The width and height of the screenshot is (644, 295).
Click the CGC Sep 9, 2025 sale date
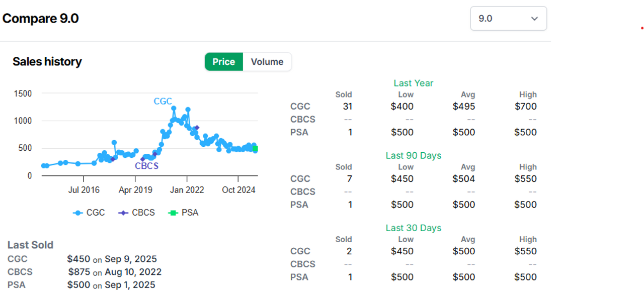pos(131,259)
